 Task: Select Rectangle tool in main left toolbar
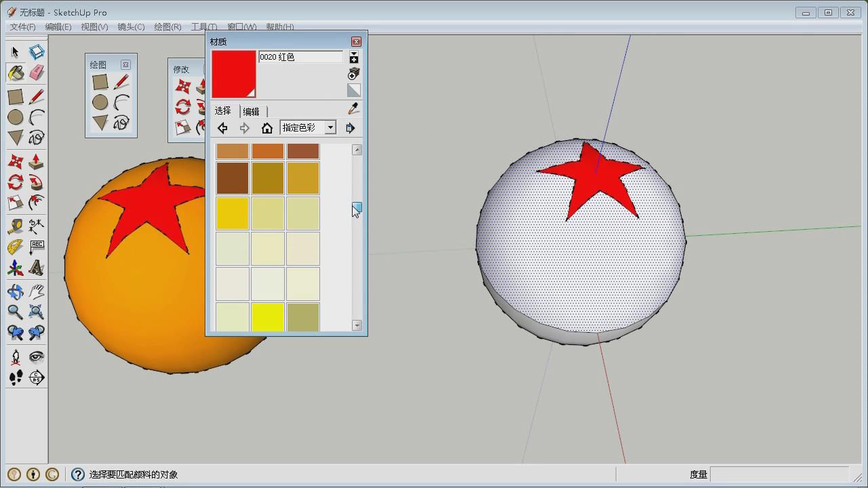[15, 96]
